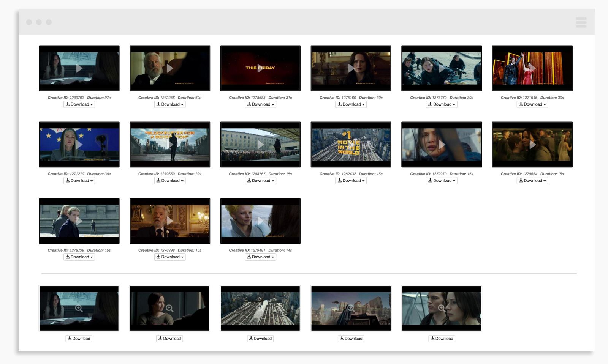Image resolution: width=608 pixels, height=364 pixels.
Task: Zoom the fourth still with hovercraft over city
Action: pos(351,308)
